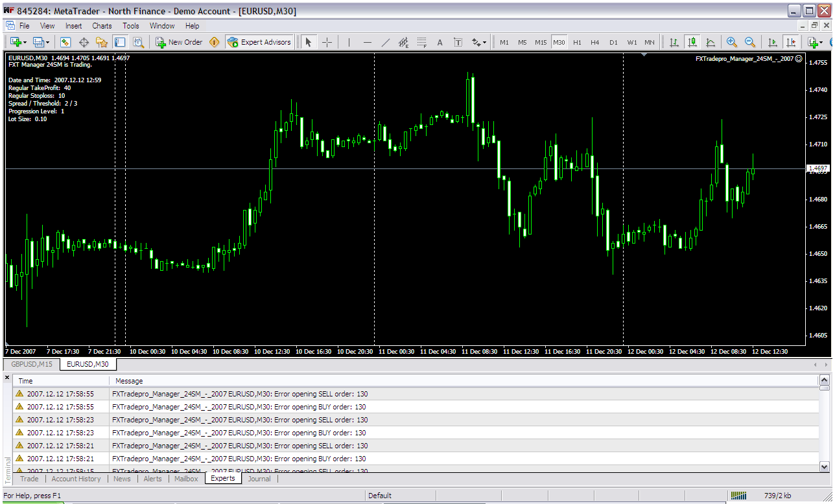Image resolution: width=835 pixels, height=504 pixels.
Task: Close the Terminal panel with X
Action: coord(7,378)
